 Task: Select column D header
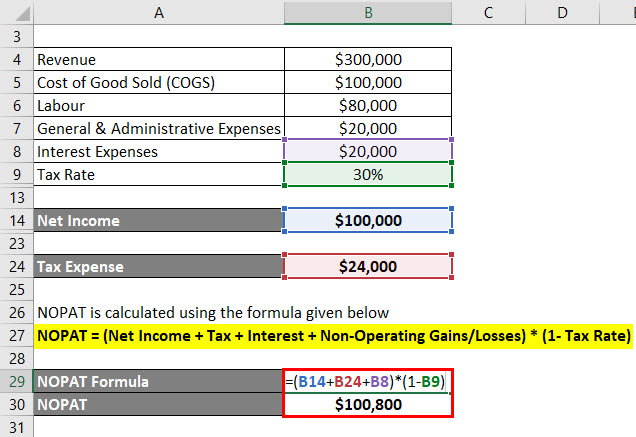(562, 12)
